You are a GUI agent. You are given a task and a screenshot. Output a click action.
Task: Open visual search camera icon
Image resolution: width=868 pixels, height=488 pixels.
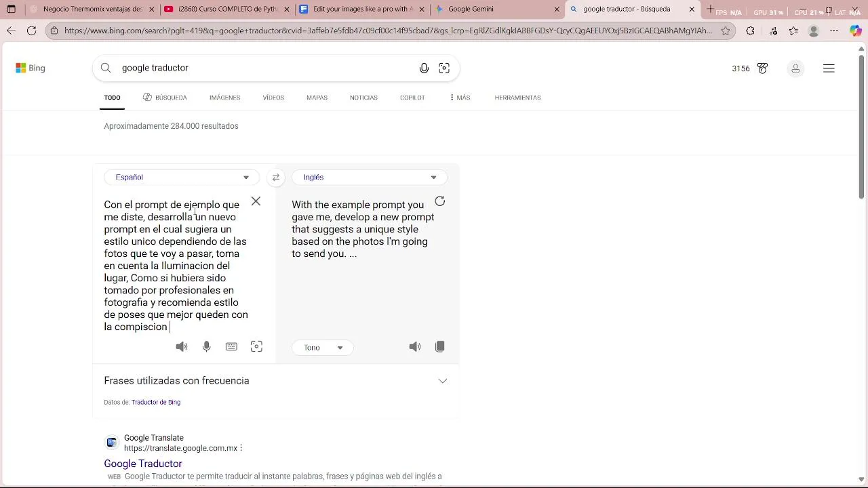click(x=444, y=68)
